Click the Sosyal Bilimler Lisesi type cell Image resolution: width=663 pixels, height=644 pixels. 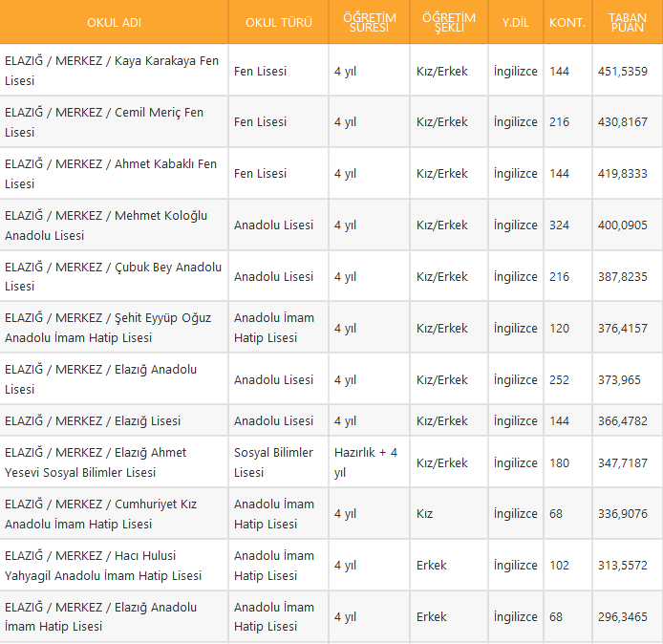273,462
